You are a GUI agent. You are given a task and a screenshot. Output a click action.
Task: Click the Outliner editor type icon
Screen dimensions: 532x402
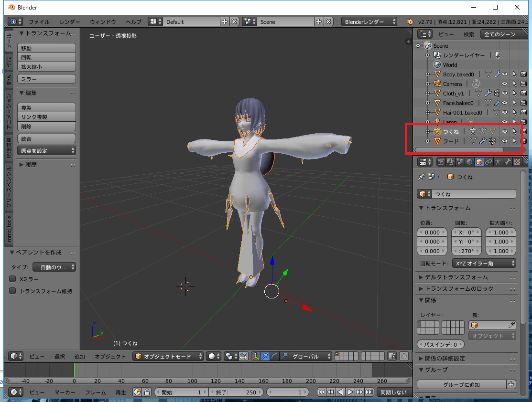point(425,34)
